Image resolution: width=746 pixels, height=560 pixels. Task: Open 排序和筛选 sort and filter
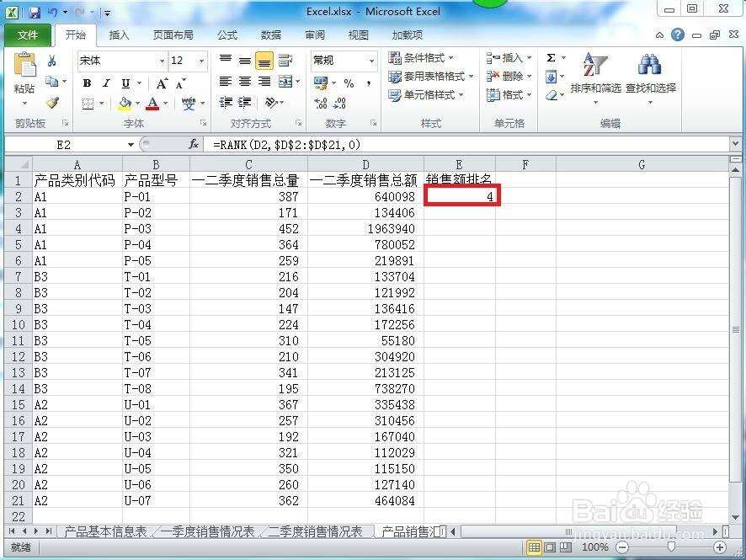click(595, 76)
